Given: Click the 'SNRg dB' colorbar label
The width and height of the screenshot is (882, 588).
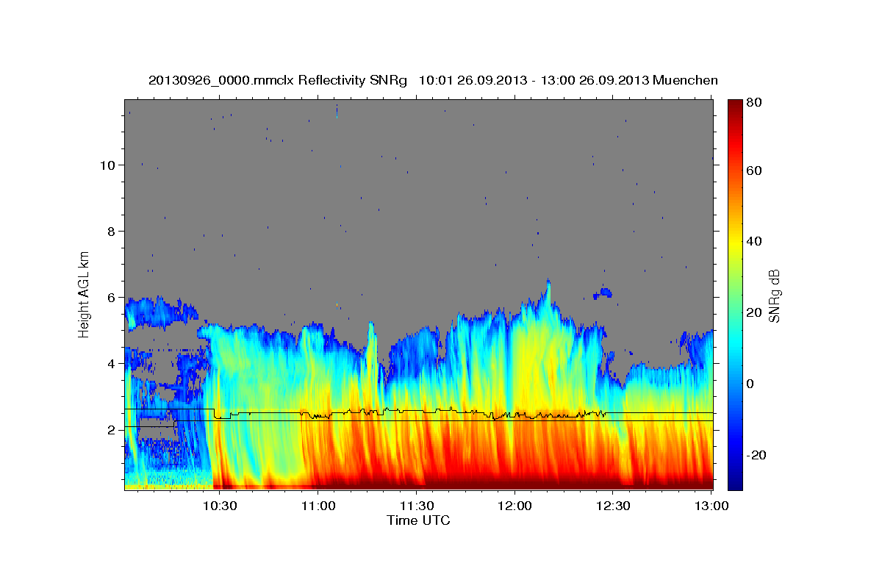Looking at the screenshot, I should click(774, 295).
